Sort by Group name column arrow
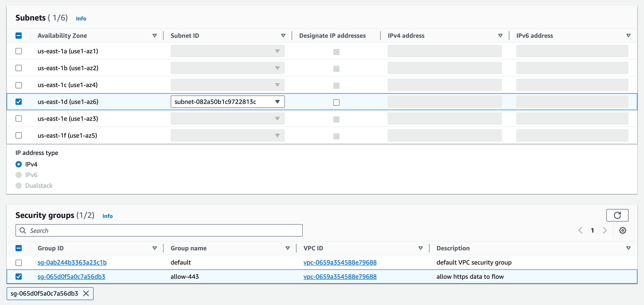 click(x=288, y=248)
